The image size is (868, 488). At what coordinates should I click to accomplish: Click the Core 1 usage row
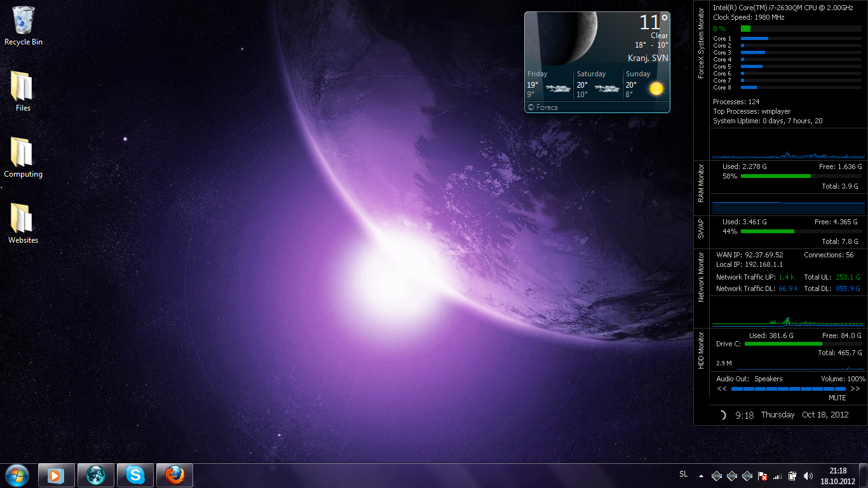click(787, 39)
